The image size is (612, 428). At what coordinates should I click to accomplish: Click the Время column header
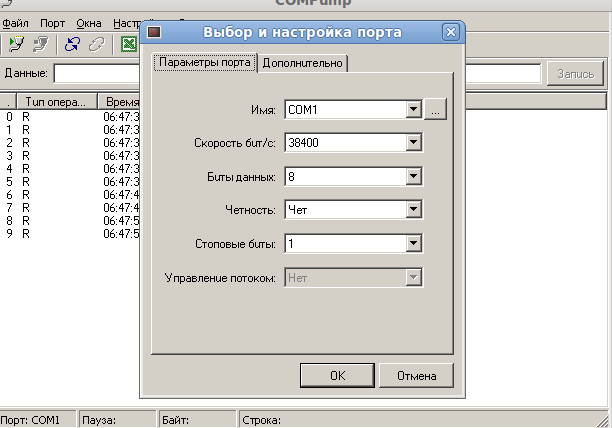(x=119, y=102)
